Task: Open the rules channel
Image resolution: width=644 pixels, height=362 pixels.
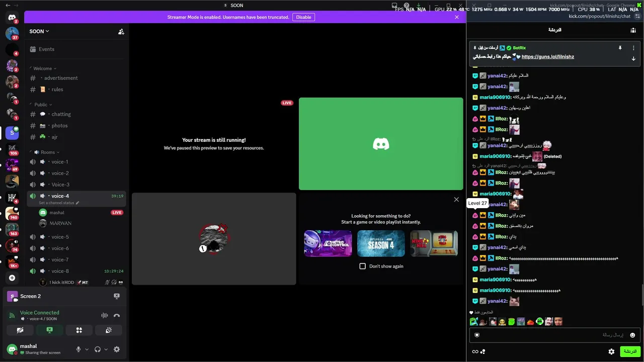Action: click(76, 89)
